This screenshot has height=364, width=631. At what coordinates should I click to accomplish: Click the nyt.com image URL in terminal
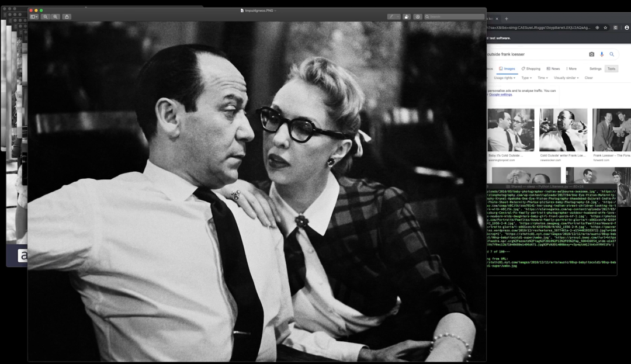(552, 264)
